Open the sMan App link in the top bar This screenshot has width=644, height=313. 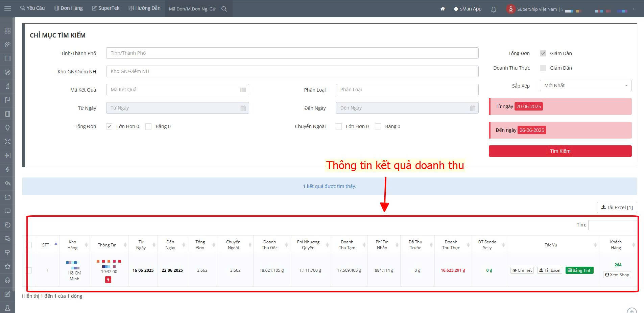(468, 9)
